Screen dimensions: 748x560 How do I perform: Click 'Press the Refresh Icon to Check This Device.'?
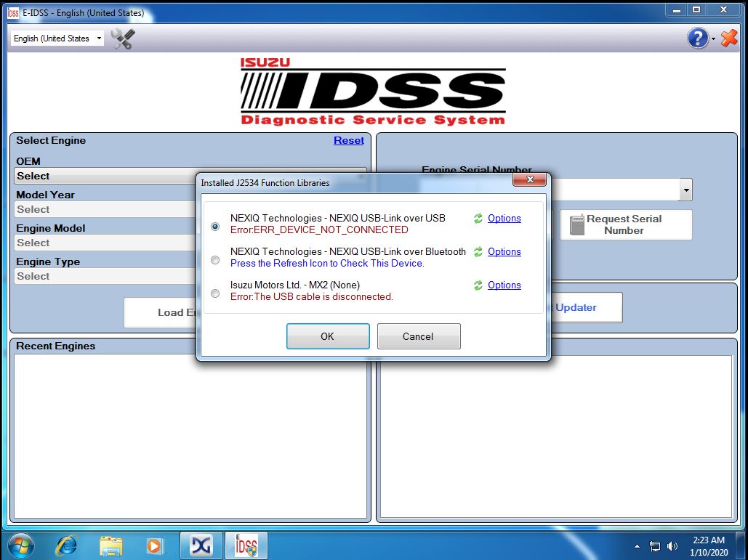327,263
